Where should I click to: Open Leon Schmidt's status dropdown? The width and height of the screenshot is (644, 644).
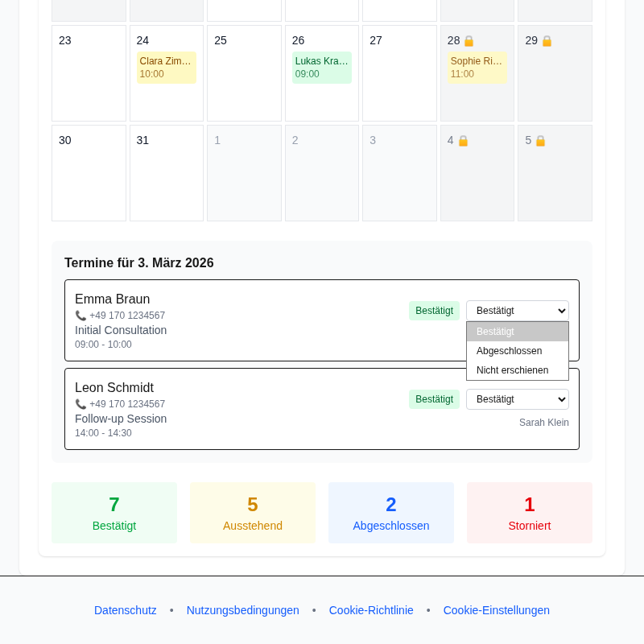(x=517, y=399)
